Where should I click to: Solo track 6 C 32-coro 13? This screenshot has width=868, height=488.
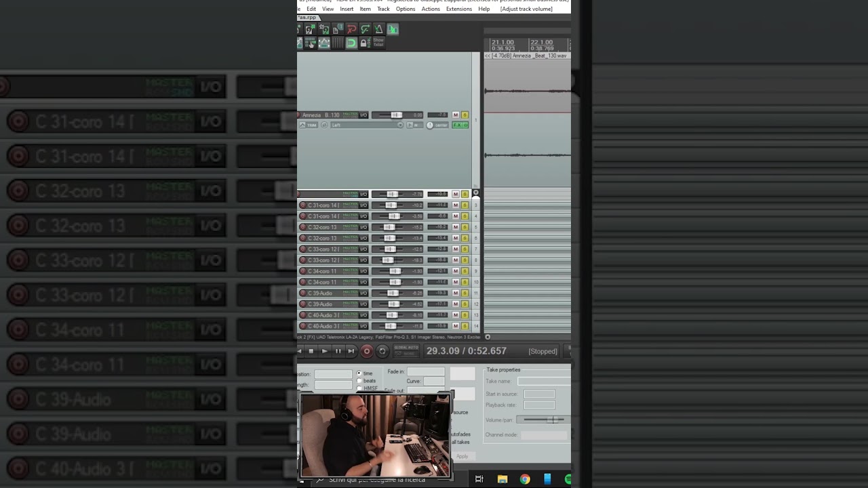465,238
